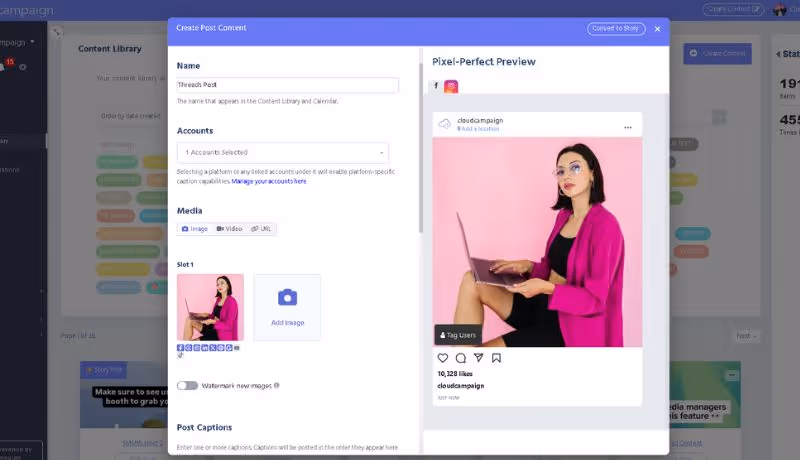Click the camera icon in Add Image tile
This screenshot has width=800, height=460.
pos(287,297)
